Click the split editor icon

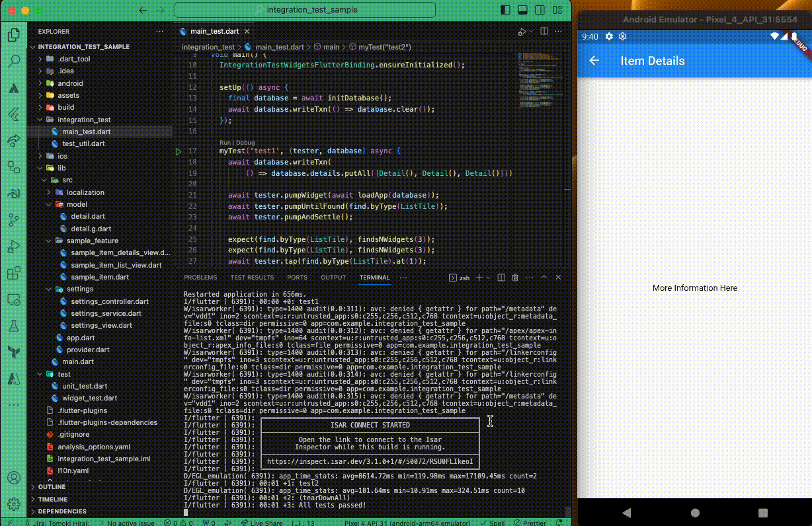(544, 31)
